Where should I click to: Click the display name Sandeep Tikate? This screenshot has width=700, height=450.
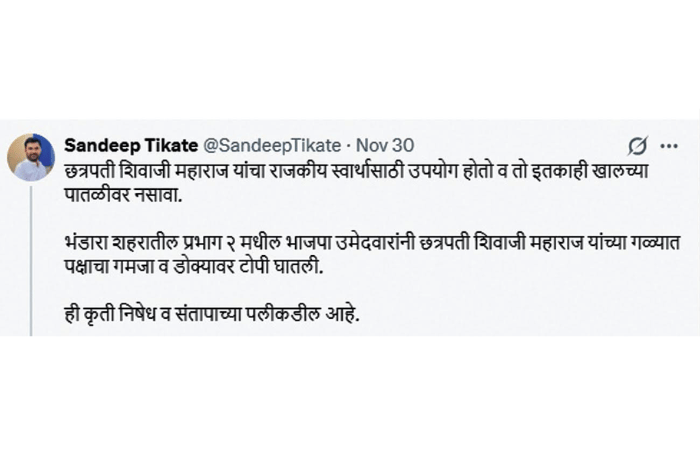[131, 145]
